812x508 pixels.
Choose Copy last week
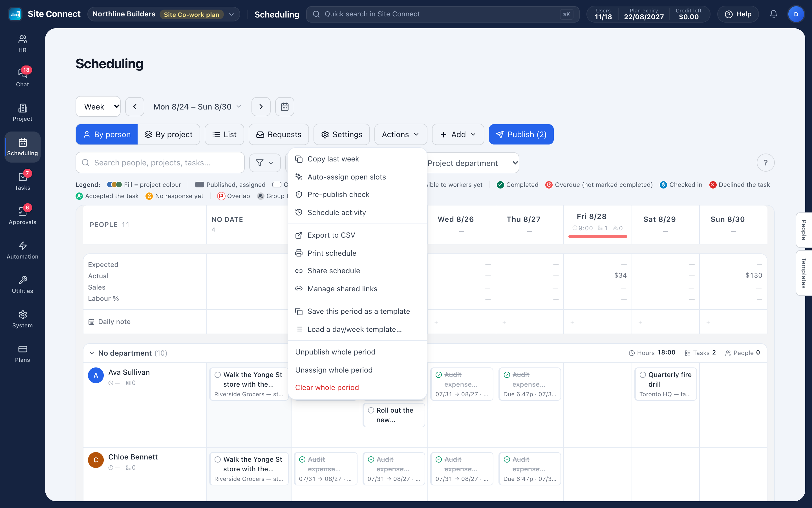click(x=357, y=159)
